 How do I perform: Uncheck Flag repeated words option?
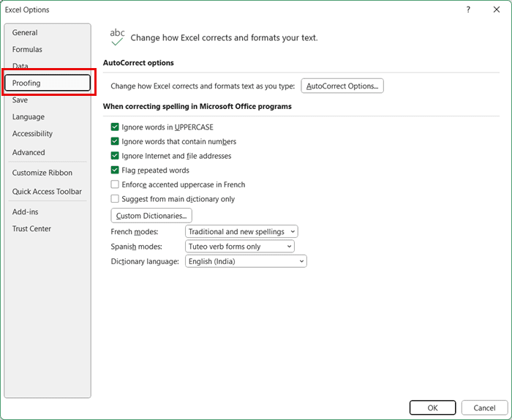(x=115, y=170)
